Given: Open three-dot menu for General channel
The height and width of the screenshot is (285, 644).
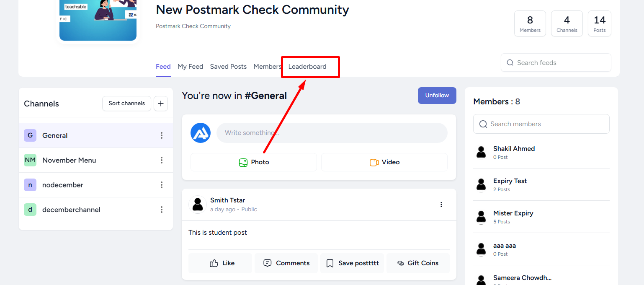Looking at the screenshot, I should [x=162, y=135].
